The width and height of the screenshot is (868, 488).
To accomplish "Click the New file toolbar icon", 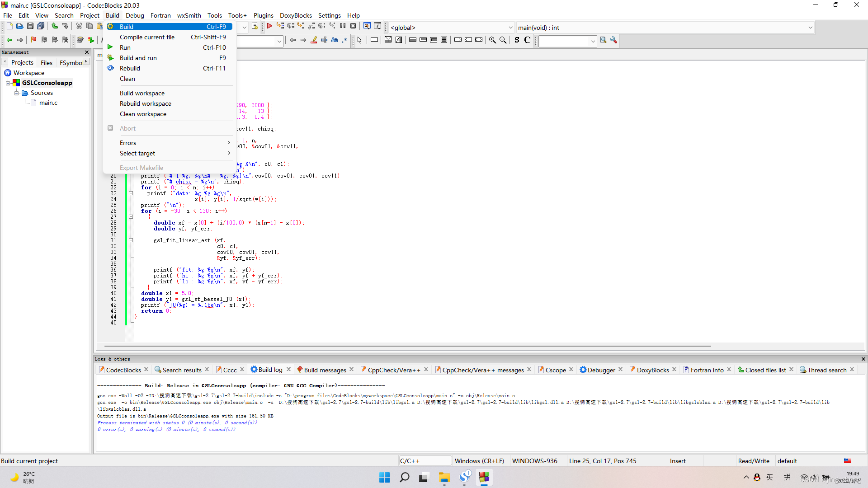I will [9, 26].
